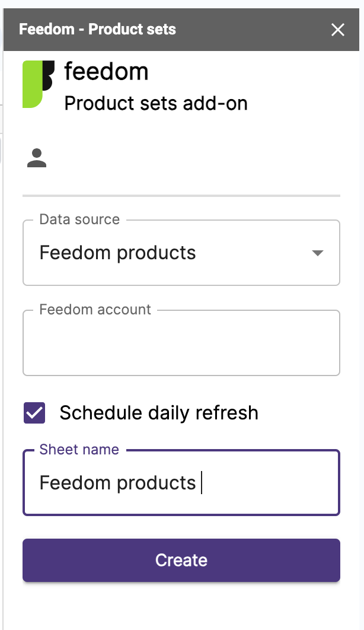This screenshot has width=364, height=630.
Task: Open the Data source dropdown
Action: pos(181,253)
